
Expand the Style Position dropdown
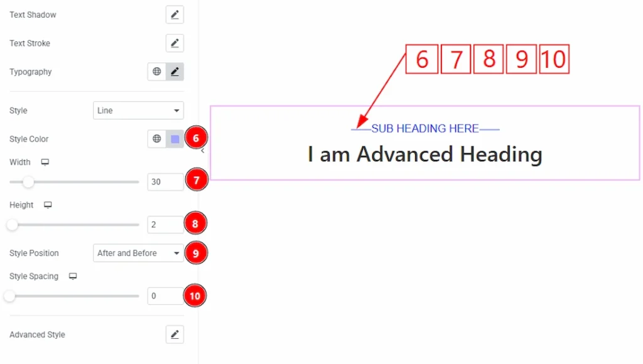tap(138, 253)
